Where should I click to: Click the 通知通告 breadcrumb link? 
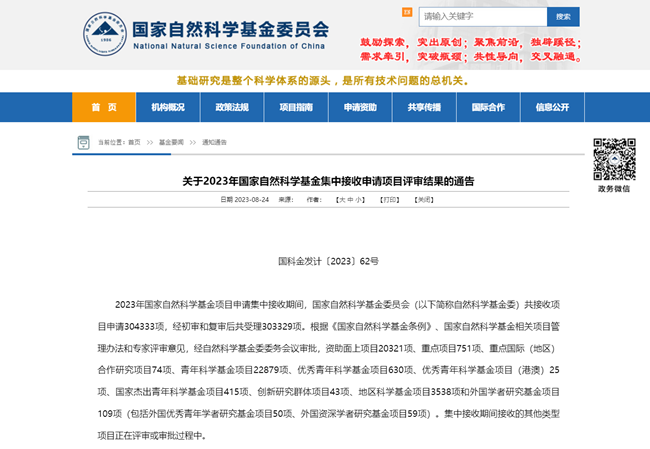coord(215,142)
